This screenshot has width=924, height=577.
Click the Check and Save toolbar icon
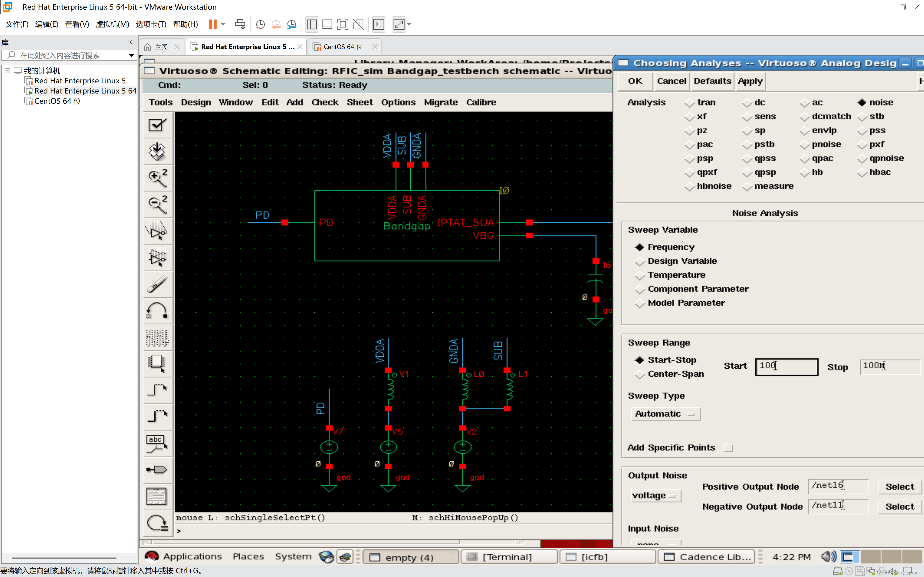[x=157, y=125]
